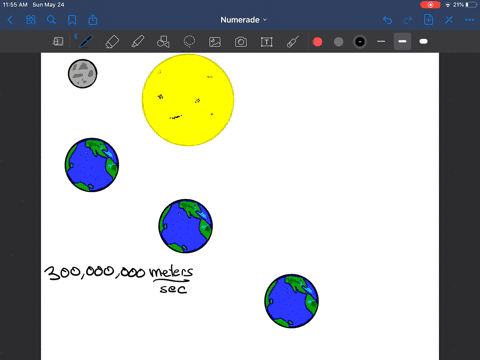The image size is (480, 360).
Task: Open the share and export menu
Action: 92,20
